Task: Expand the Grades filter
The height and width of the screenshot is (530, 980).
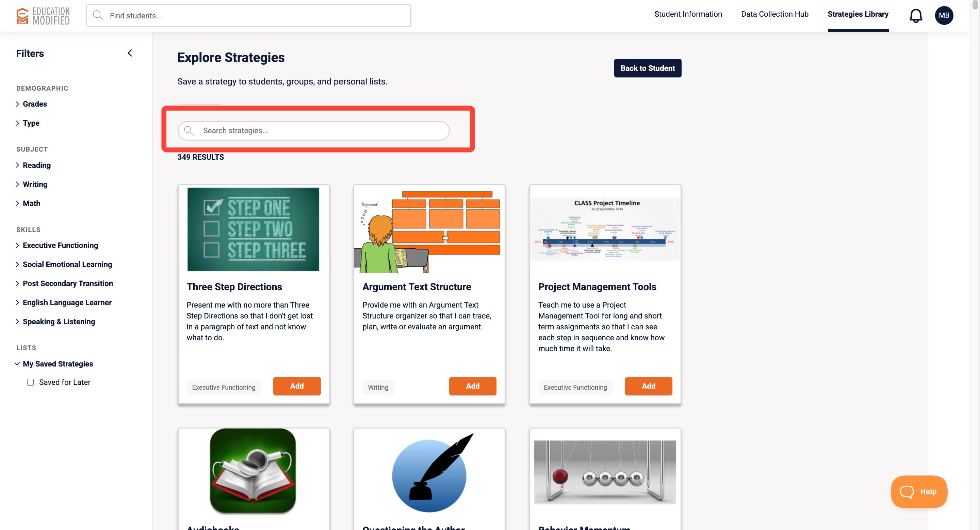Action: point(35,104)
